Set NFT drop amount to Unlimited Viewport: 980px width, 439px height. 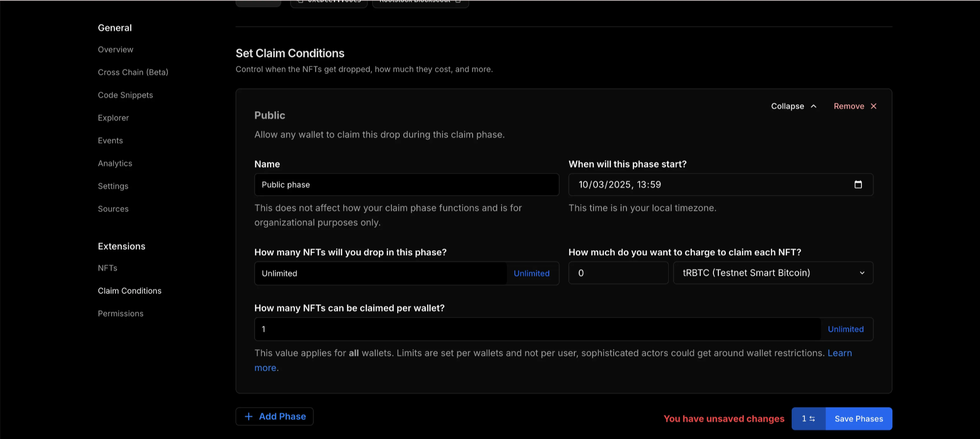[x=531, y=273]
